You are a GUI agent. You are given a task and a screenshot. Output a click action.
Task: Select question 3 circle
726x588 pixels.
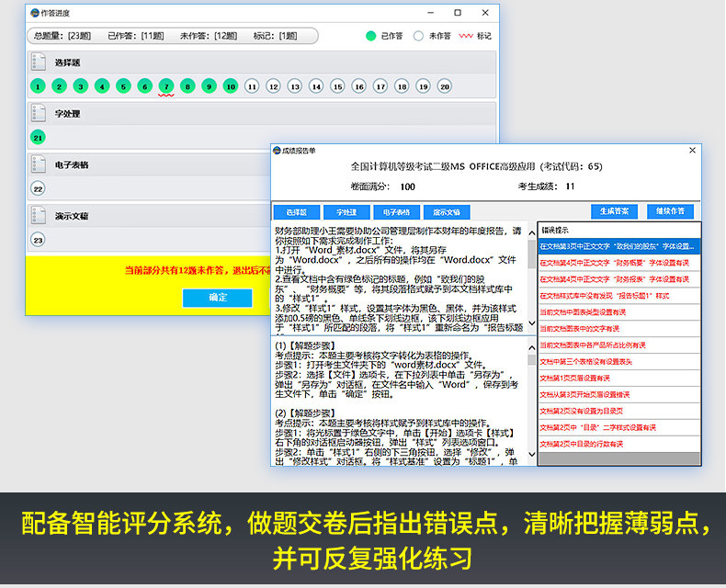point(81,86)
